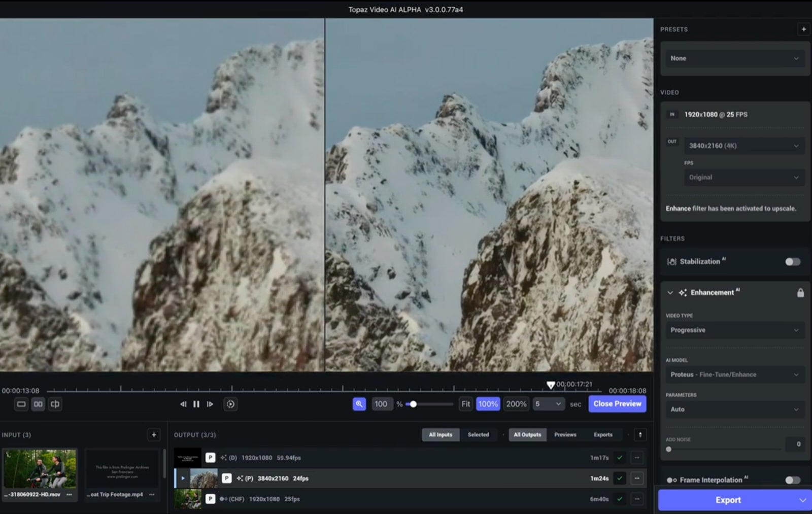
Task: Click the zoom magnifier icon
Action: click(x=359, y=404)
